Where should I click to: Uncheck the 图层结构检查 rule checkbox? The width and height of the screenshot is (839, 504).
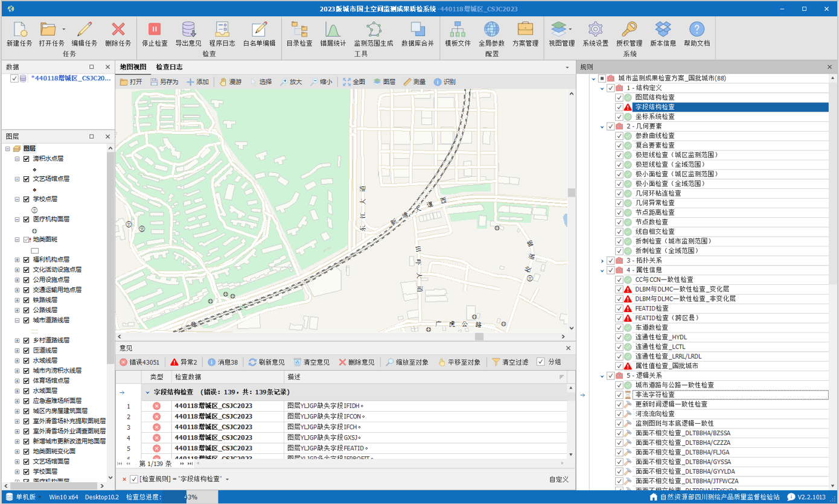click(619, 97)
